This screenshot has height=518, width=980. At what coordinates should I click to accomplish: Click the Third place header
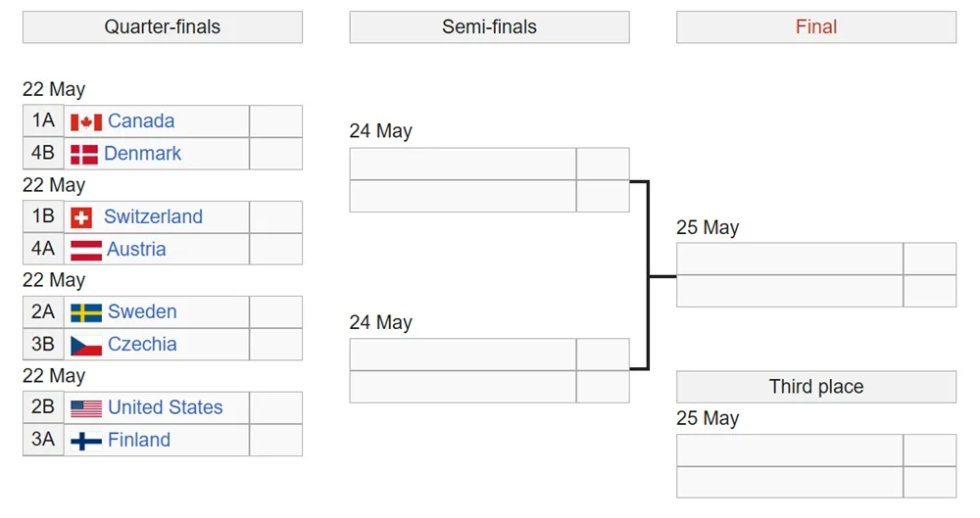point(815,387)
